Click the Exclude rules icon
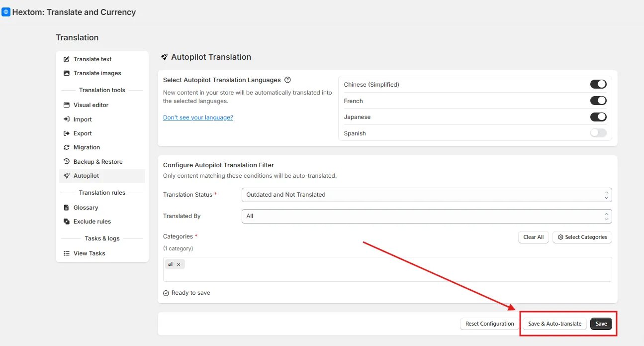644x346 pixels. [67, 222]
